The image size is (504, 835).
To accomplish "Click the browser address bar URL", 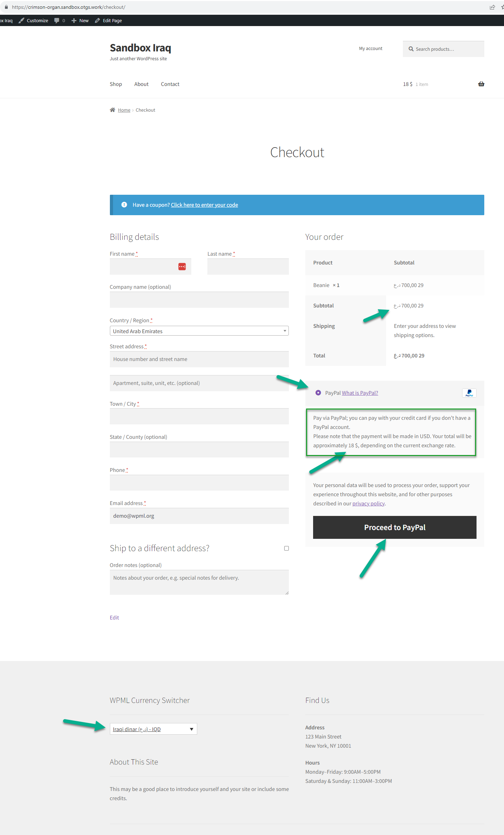I will [69, 7].
